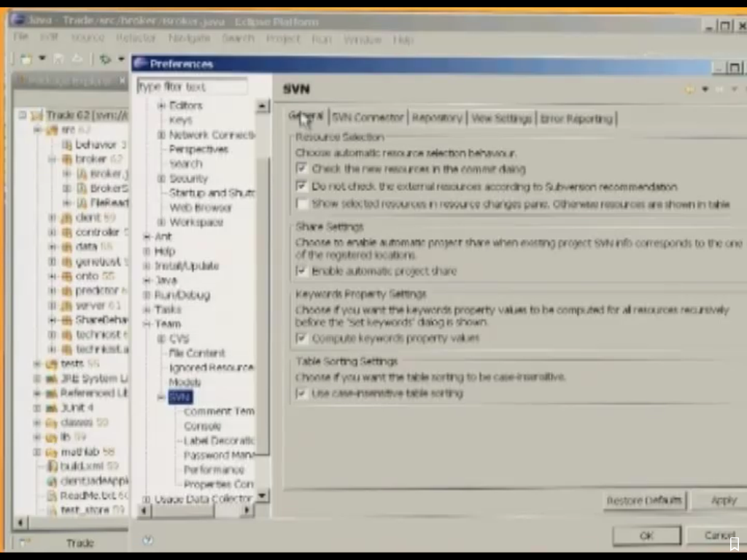Select File Content under Team
747x560 pixels.
[197, 353]
